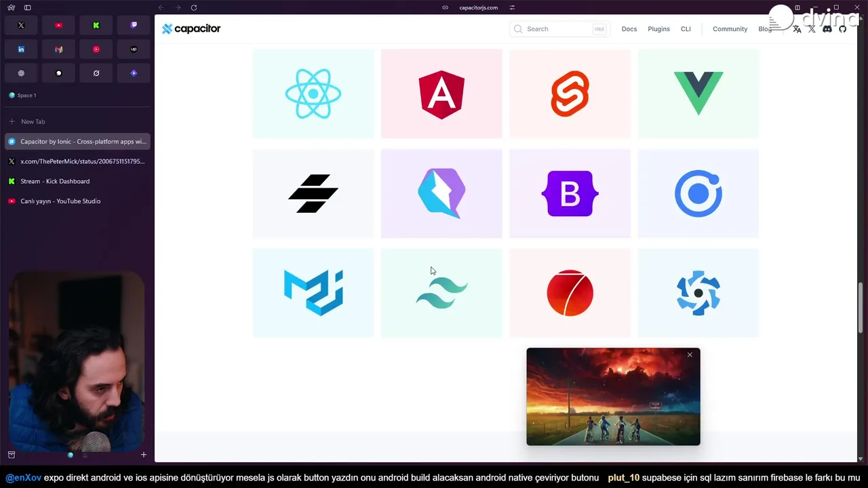Open the archive icon at sidebar bottom

click(12, 455)
